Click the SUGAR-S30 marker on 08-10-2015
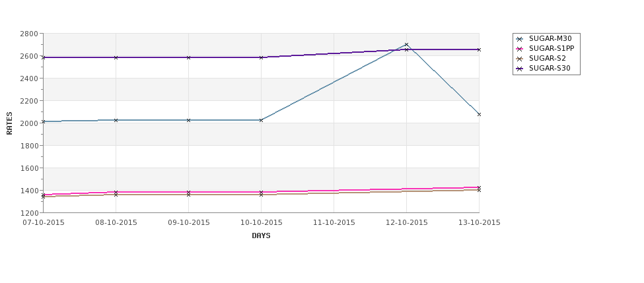 pyautogui.click(x=116, y=57)
